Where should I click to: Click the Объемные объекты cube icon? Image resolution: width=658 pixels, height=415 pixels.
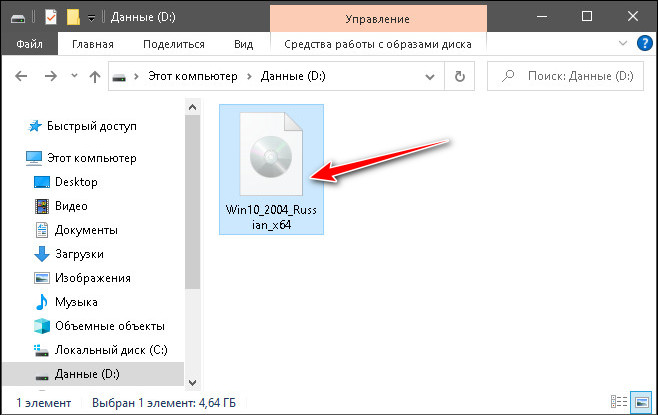(x=42, y=326)
